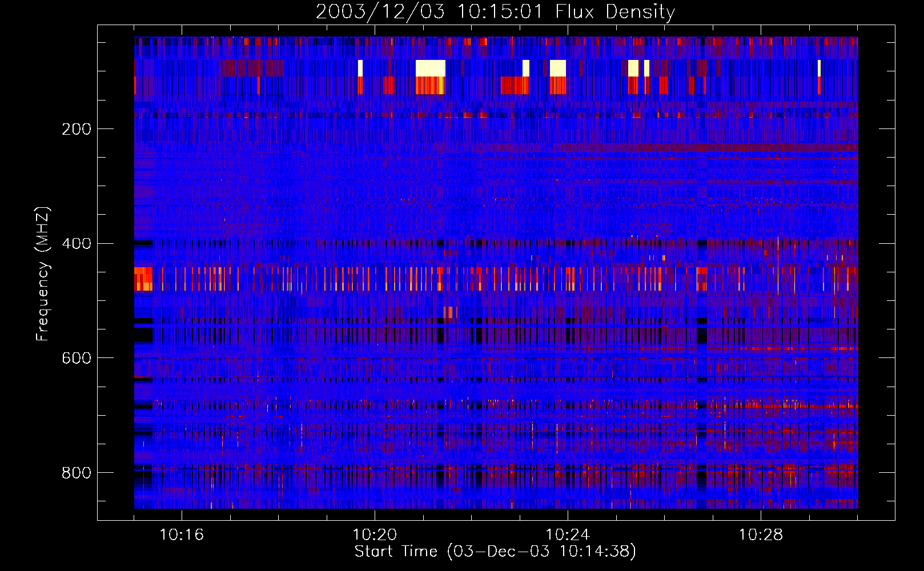Image resolution: width=924 pixels, height=571 pixels.
Task: Click the plot title '2003/12/03 10:15:01 Flux Density'
Action: point(496,11)
